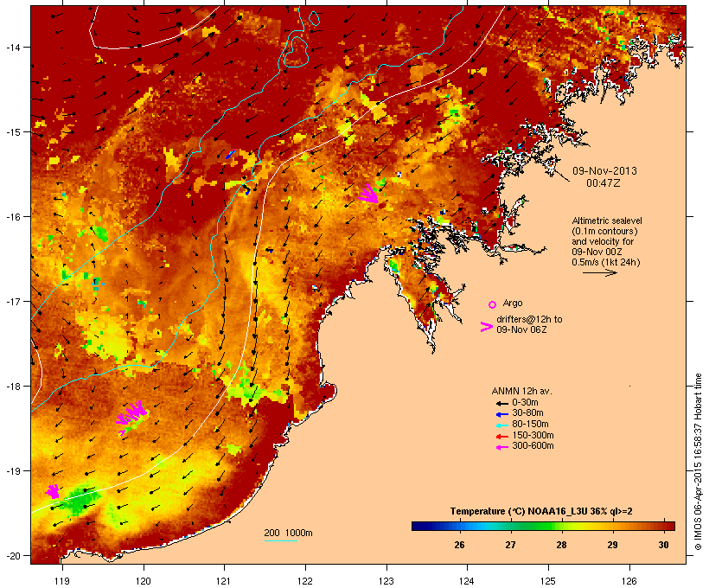709x588 pixels.
Task: Click the '-15' latitude axis label
Action: tap(13, 132)
